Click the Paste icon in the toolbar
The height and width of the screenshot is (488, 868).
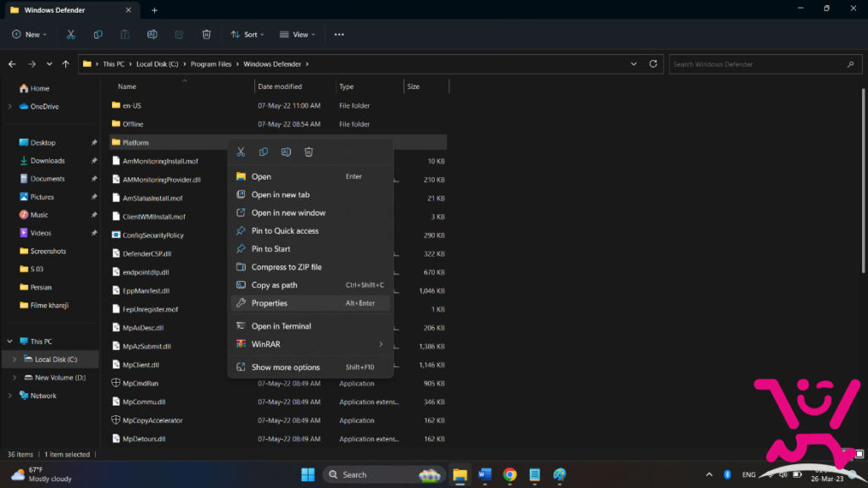(125, 34)
